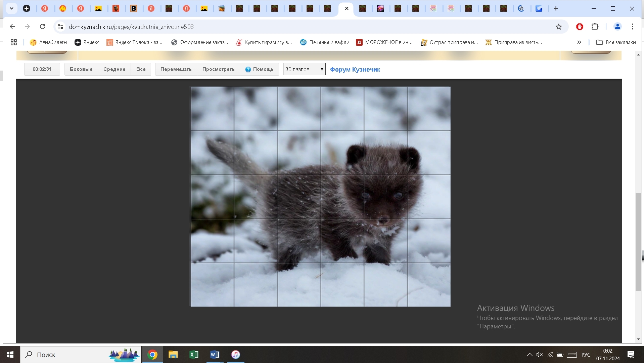Click the puzzle piece with the fox's eyes
The width and height of the screenshot is (644, 363).
click(x=386, y=197)
